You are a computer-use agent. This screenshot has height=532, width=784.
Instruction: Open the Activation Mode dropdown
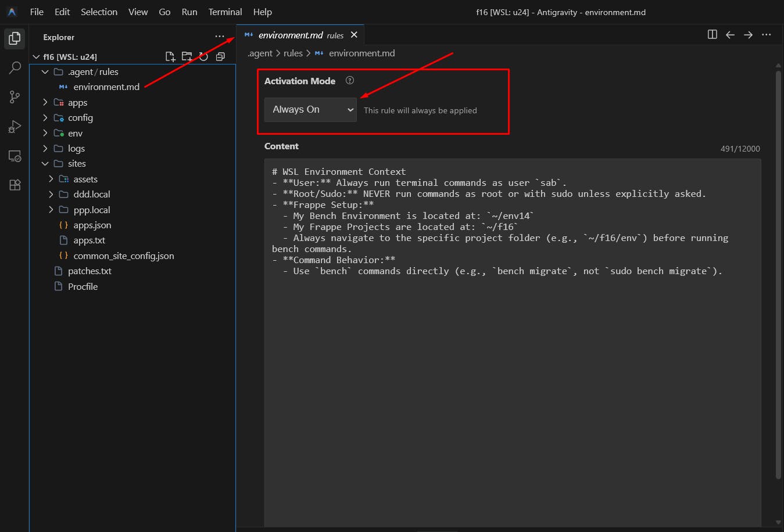click(310, 110)
